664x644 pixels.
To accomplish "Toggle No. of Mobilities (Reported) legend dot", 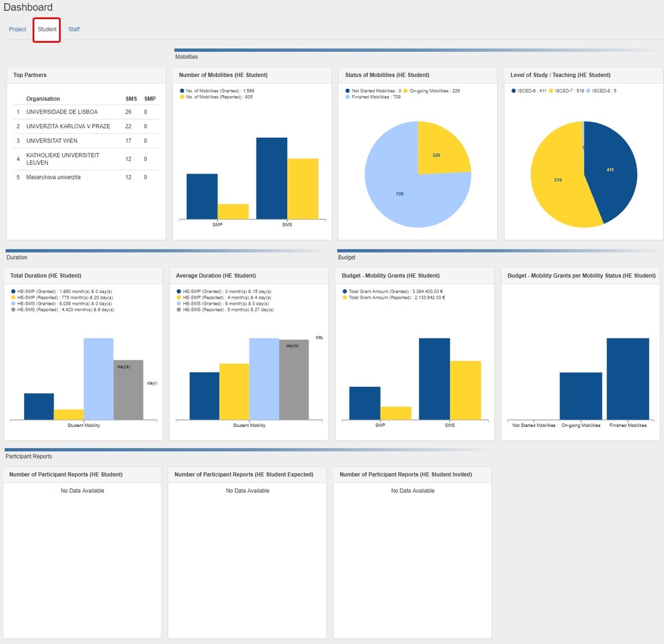I will 182,97.
